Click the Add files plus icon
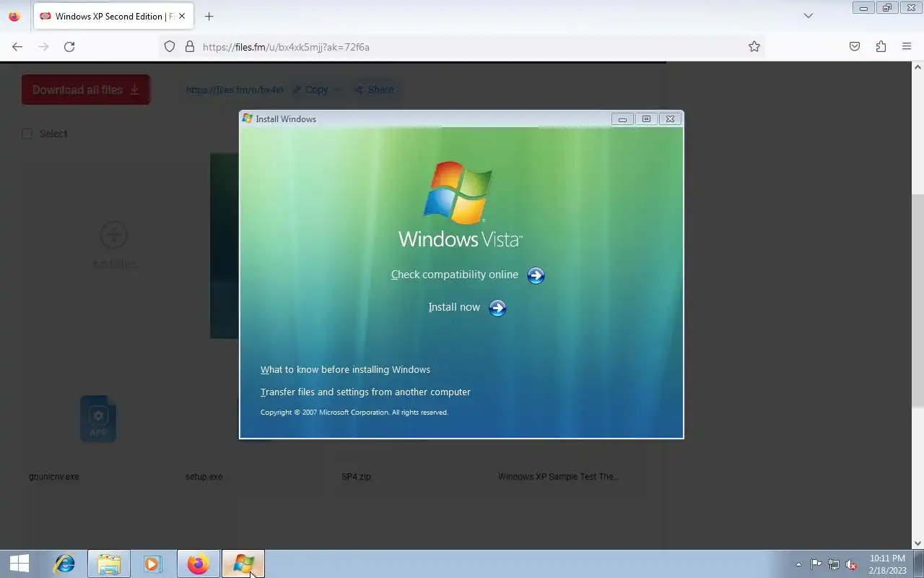The image size is (924, 578). [x=113, y=235]
